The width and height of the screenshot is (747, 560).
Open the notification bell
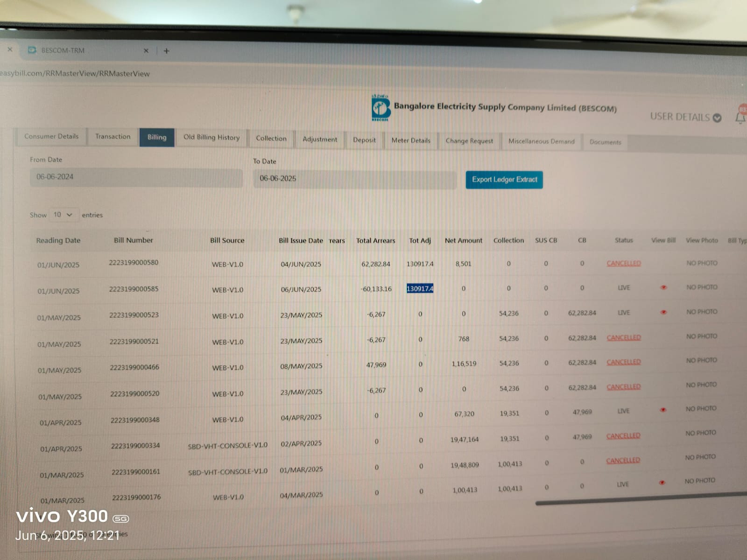pyautogui.click(x=741, y=117)
